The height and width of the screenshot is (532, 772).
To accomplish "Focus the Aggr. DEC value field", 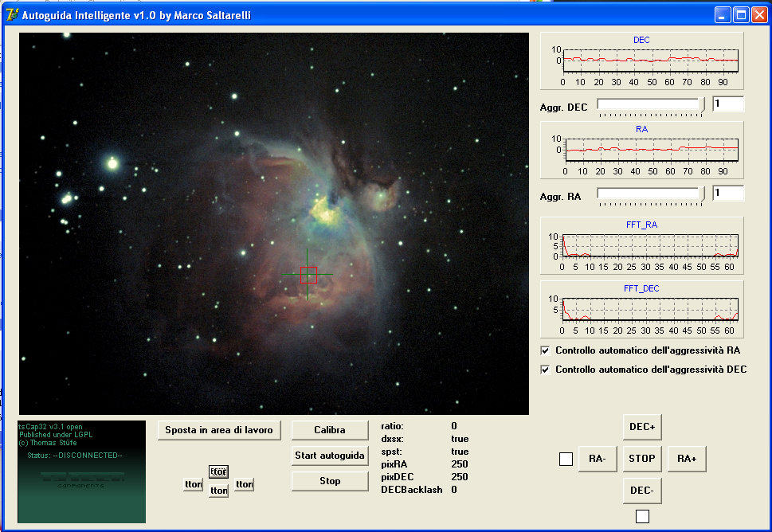I will (x=727, y=104).
